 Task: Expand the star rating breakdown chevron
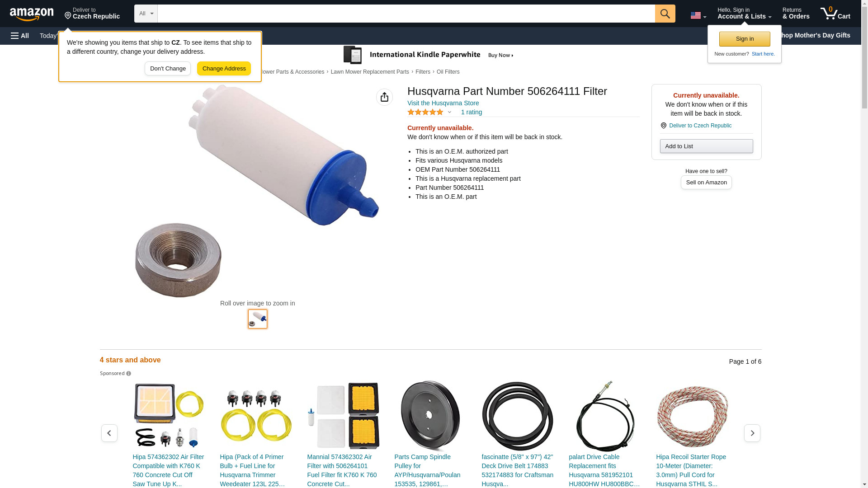point(449,112)
